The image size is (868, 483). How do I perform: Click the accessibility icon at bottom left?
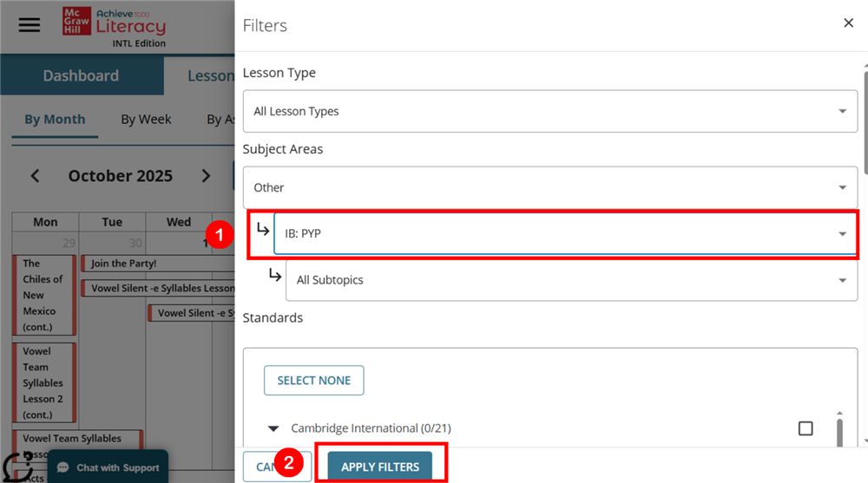pyautogui.click(x=18, y=467)
